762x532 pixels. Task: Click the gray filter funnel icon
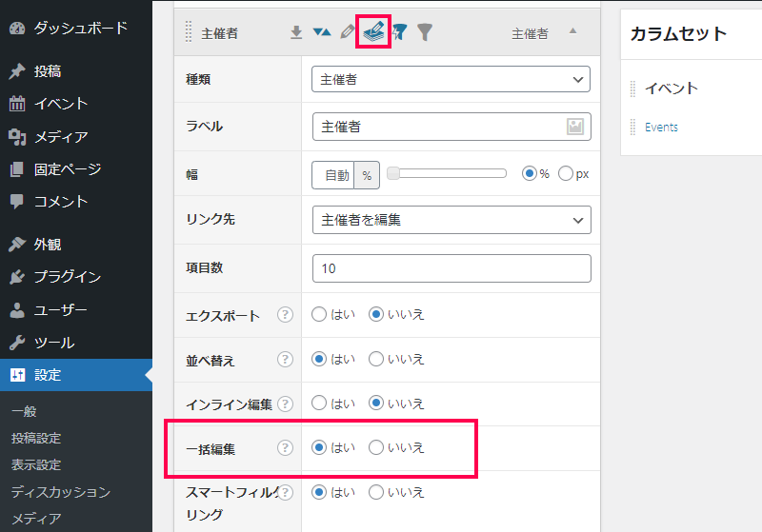424,32
